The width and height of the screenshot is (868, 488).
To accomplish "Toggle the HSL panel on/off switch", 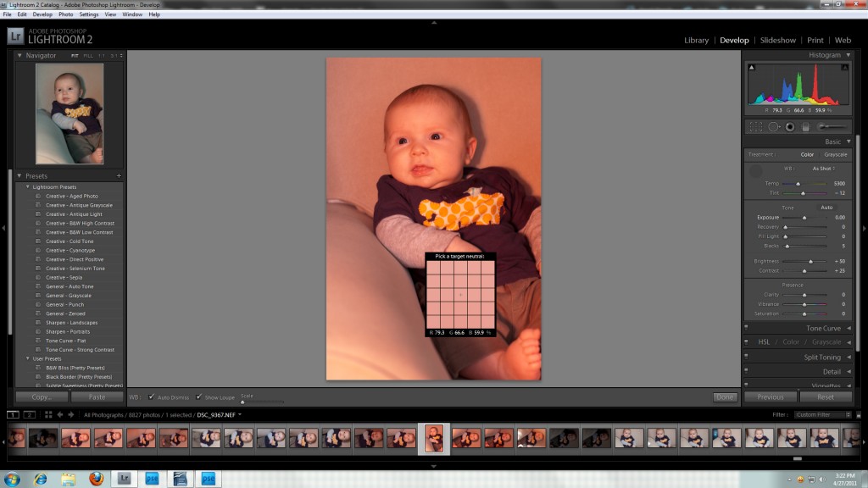I will click(x=746, y=342).
